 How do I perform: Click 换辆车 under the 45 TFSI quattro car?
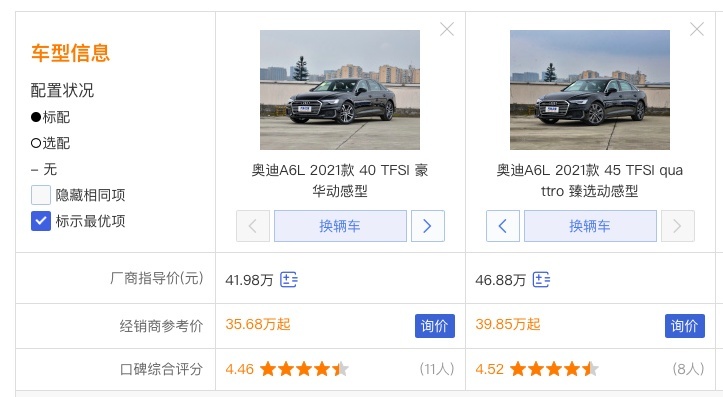[590, 226]
